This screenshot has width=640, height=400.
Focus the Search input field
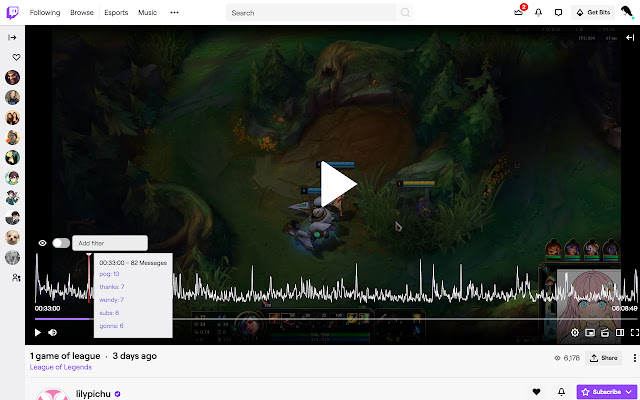tap(311, 13)
